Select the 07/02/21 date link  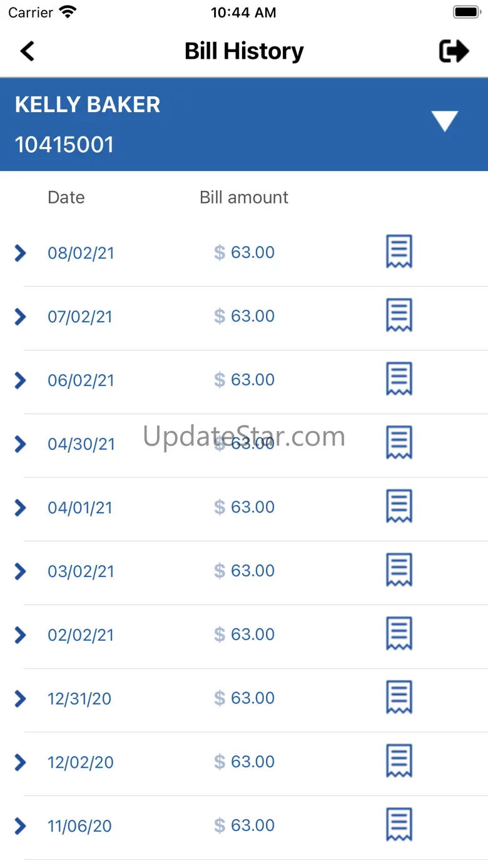click(81, 317)
